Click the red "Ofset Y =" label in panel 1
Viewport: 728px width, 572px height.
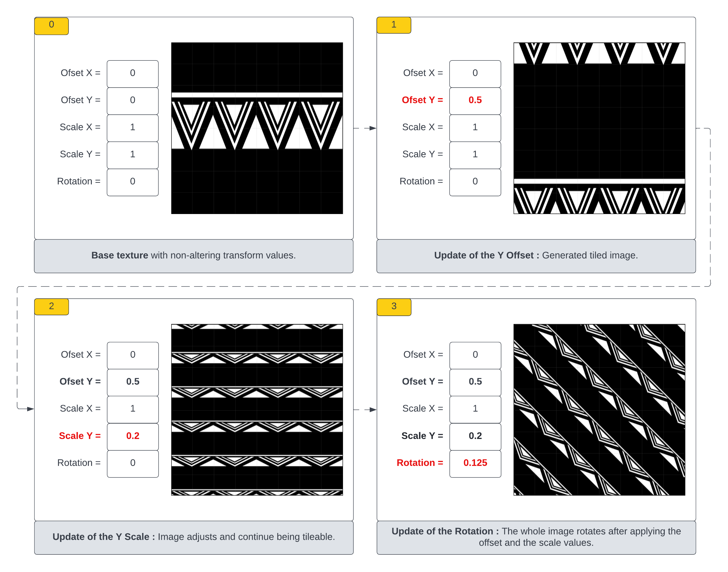coord(422,100)
